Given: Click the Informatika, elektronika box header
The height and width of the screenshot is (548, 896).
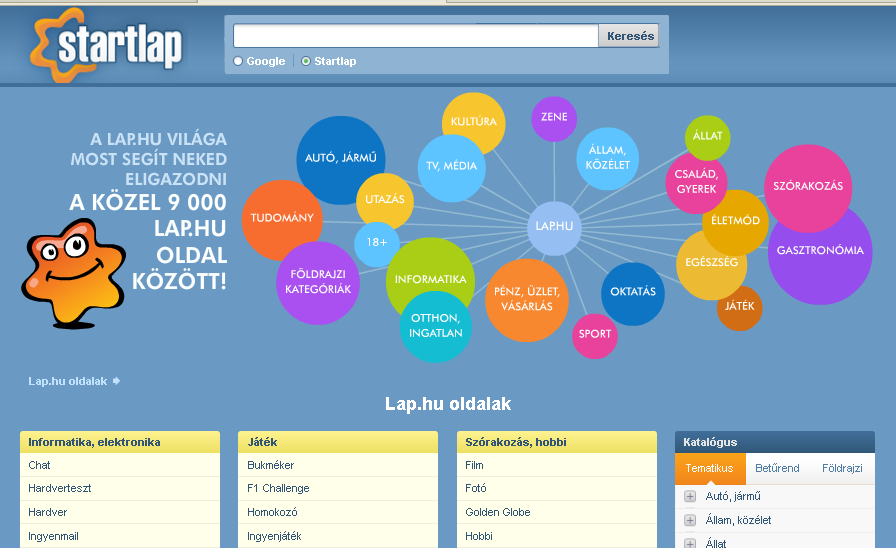Looking at the screenshot, I should click(x=120, y=442).
